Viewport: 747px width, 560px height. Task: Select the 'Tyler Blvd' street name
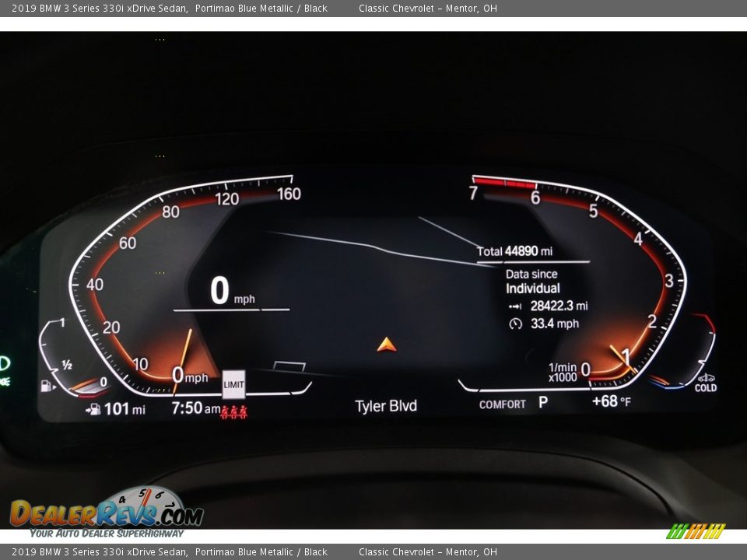pos(386,406)
